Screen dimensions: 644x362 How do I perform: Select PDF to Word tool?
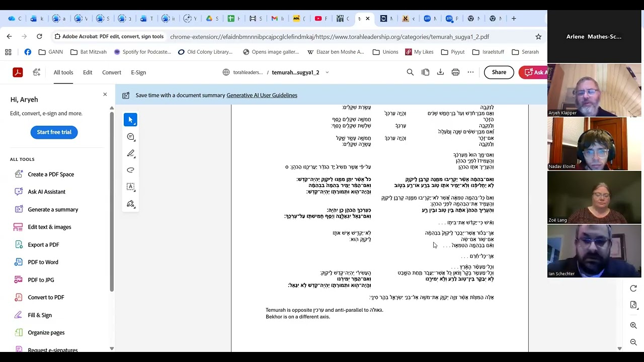(x=43, y=262)
